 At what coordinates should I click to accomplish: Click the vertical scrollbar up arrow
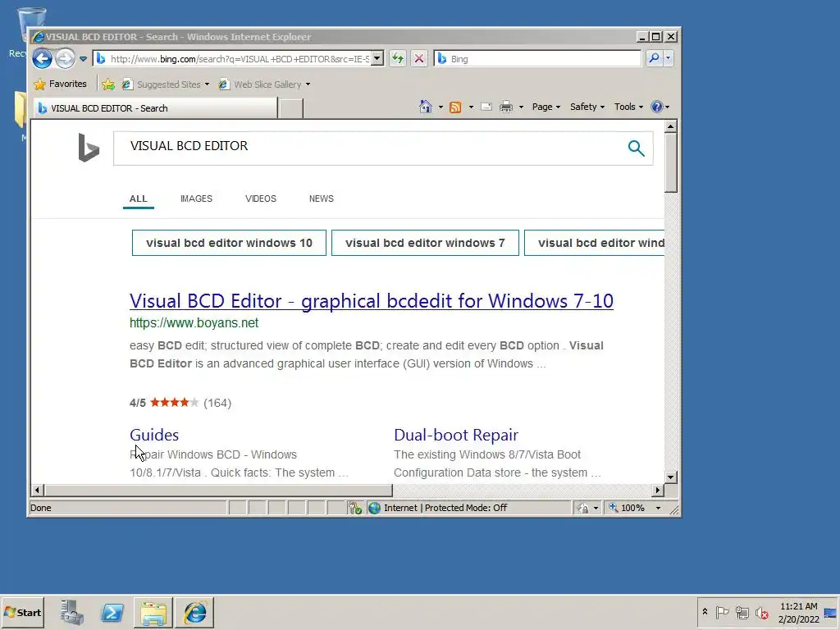click(x=671, y=126)
